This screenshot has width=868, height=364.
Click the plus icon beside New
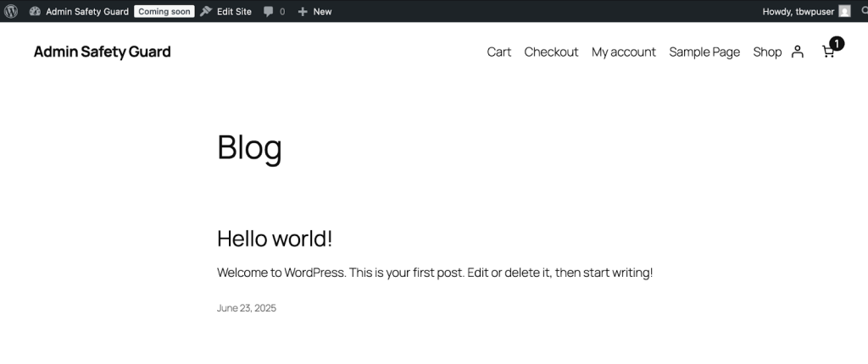[x=303, y=12]
